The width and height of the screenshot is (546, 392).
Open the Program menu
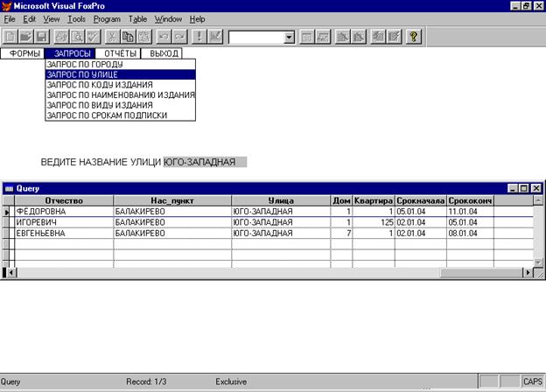[107, 18]
